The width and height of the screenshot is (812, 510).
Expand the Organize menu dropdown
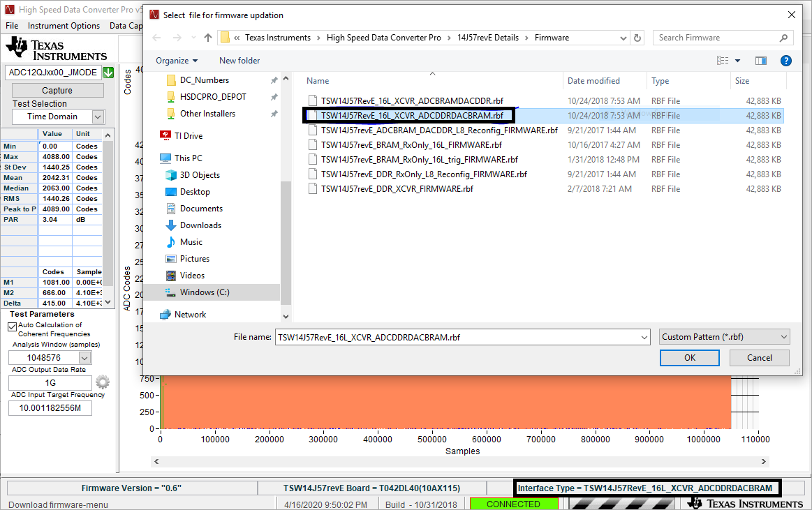(177, 61)
